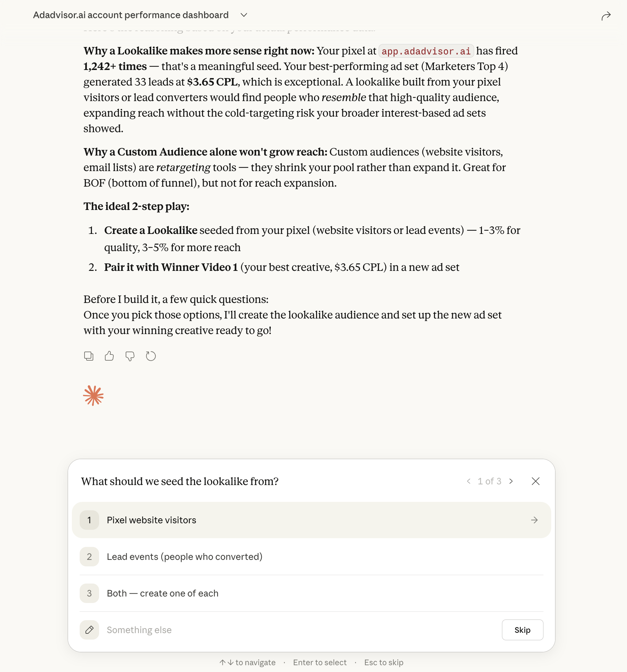This screenshot has height=672, width=627.
Task: Copy the assistant's response
Action: 88,356
